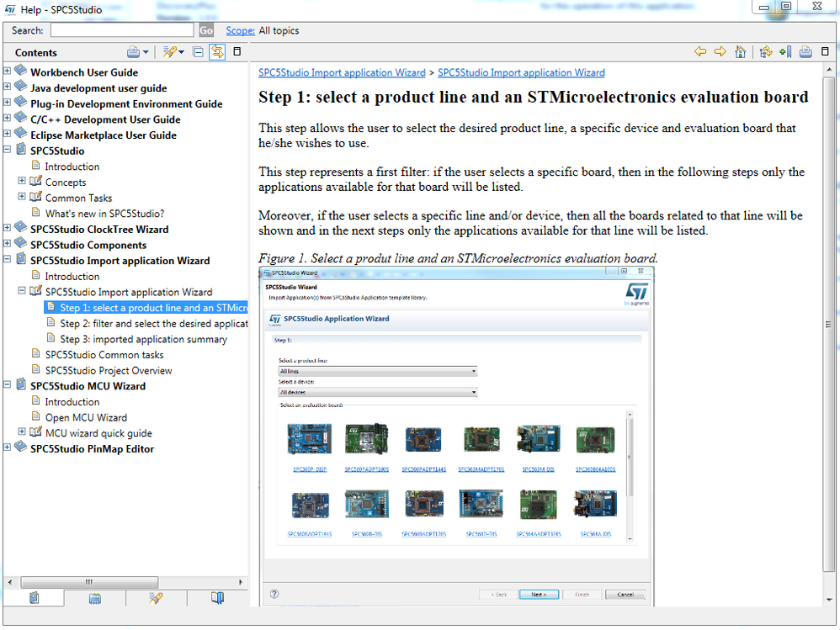
Task: Click the right arrow of Contents horizontal scrollbar
Action: (241, 582)
